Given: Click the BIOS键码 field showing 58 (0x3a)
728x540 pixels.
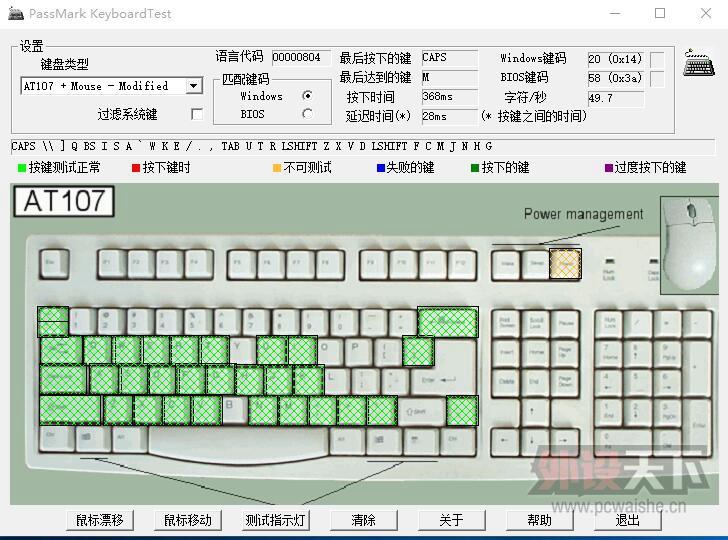Looking at the screenshot, I should pos(616,78).
